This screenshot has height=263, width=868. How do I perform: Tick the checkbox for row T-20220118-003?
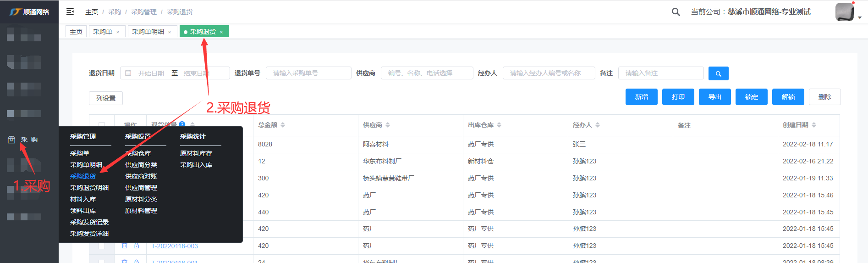click(x=102, y=246)
